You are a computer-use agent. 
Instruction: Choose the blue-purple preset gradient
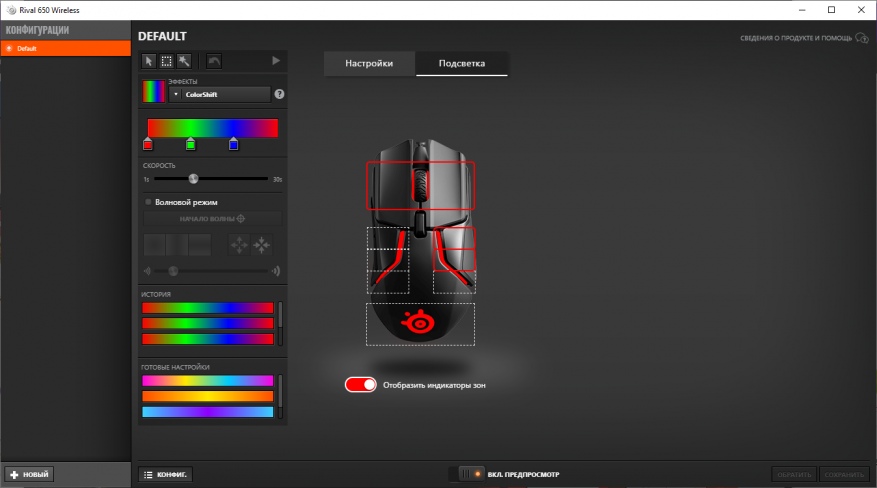(x=208, y=412)
